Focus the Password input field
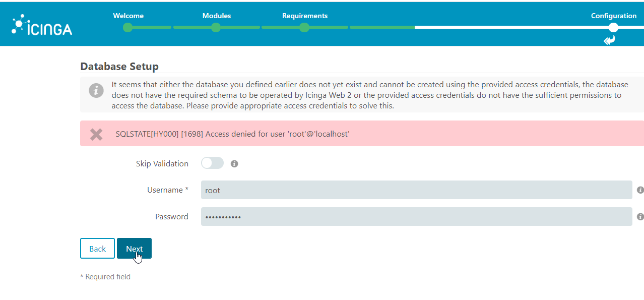 point(416,217)
